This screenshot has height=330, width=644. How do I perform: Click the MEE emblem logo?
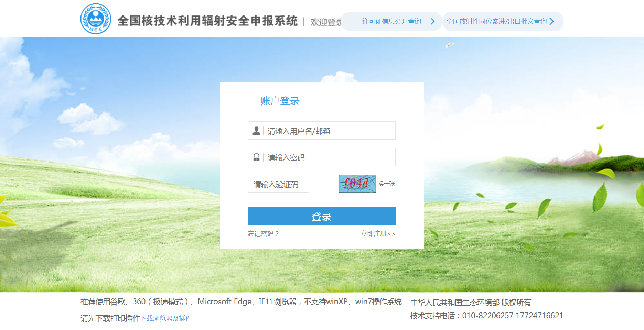[96, 19]
